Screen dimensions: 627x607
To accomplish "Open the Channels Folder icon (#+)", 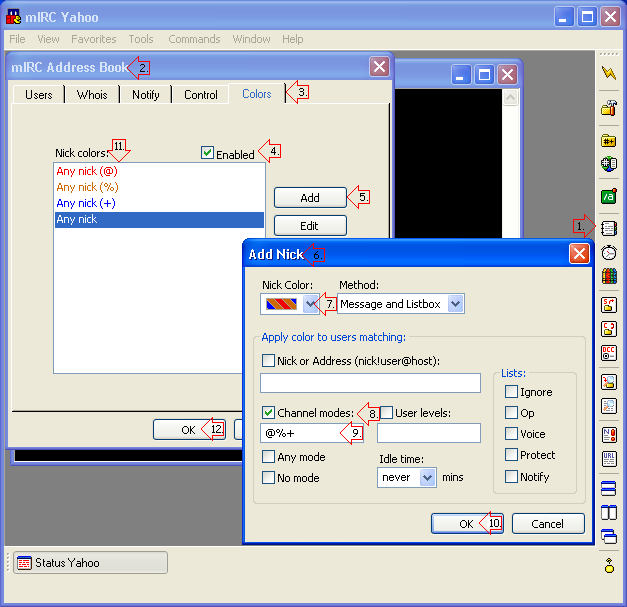I will (609, 141).
